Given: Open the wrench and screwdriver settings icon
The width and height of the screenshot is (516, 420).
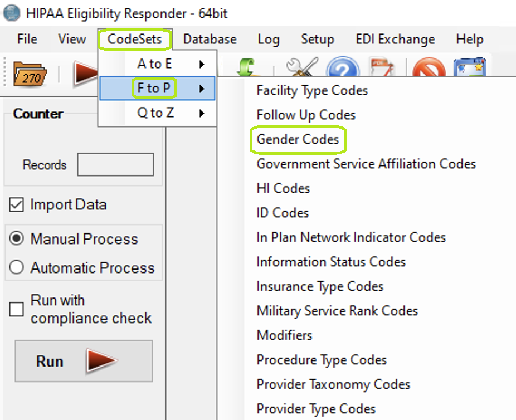Looking at the screenshot, I should (302, 67).
